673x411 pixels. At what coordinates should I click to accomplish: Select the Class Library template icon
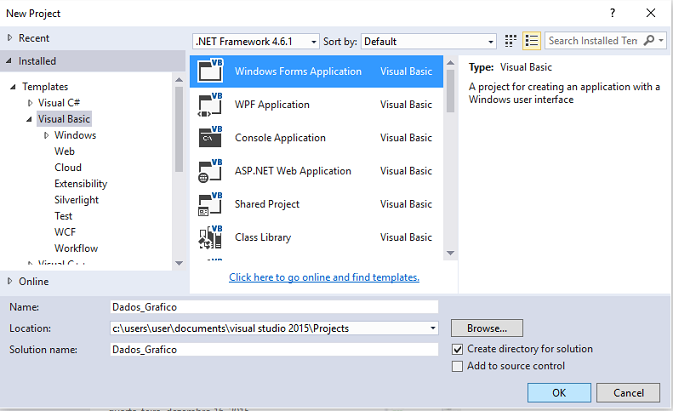coord(210,237)
